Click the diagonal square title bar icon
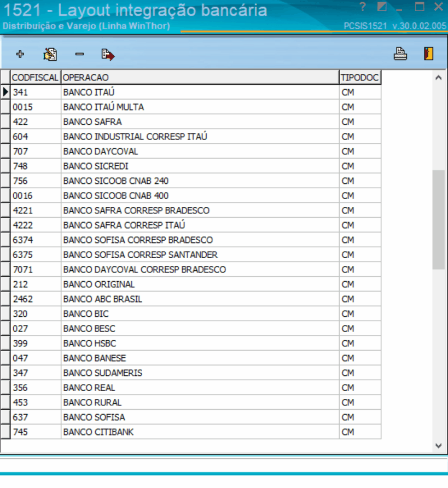 (382, 7)
